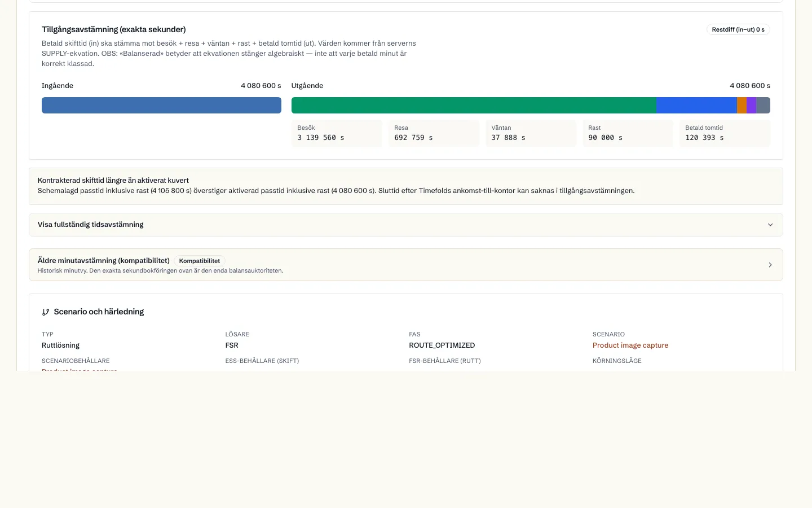The image size is (812, 508).
Task: Click the Äldre minutavstämning (kompatibilitet) title
Action: (104, 261)
